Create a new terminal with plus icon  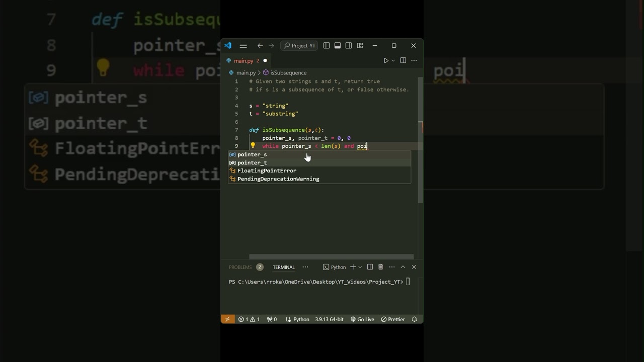(353, 267)
